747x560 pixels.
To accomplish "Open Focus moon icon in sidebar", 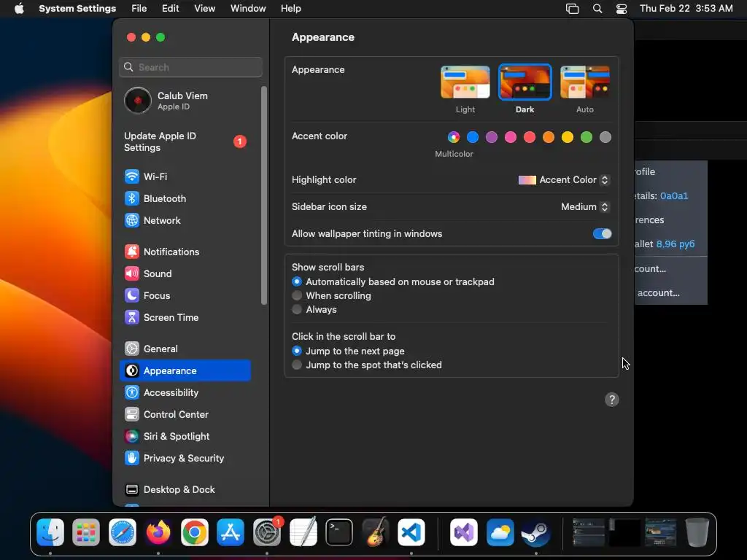I will coord(132,296).
